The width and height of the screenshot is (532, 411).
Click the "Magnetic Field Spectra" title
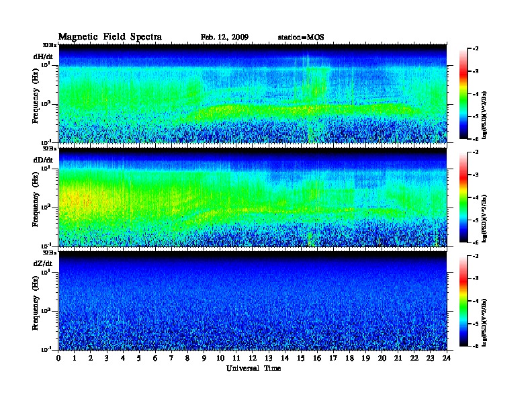(x=110, y=37)
